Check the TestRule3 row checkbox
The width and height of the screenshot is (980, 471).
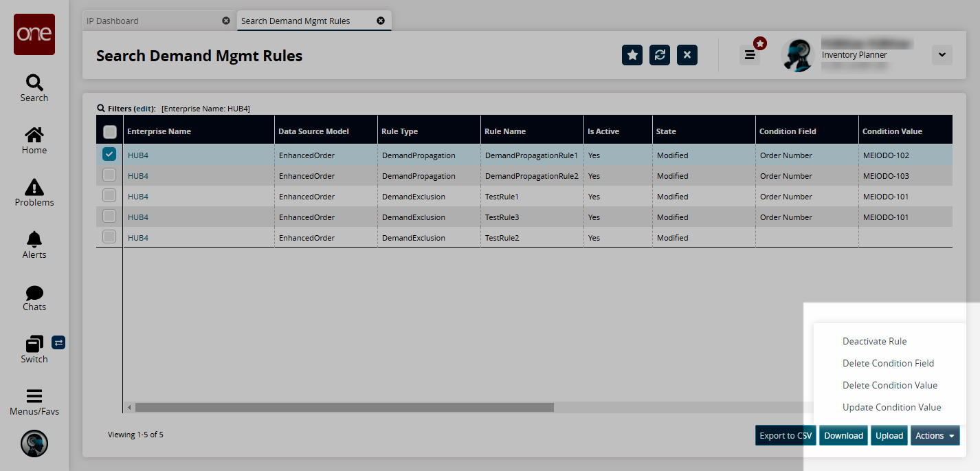pos(109,217)
